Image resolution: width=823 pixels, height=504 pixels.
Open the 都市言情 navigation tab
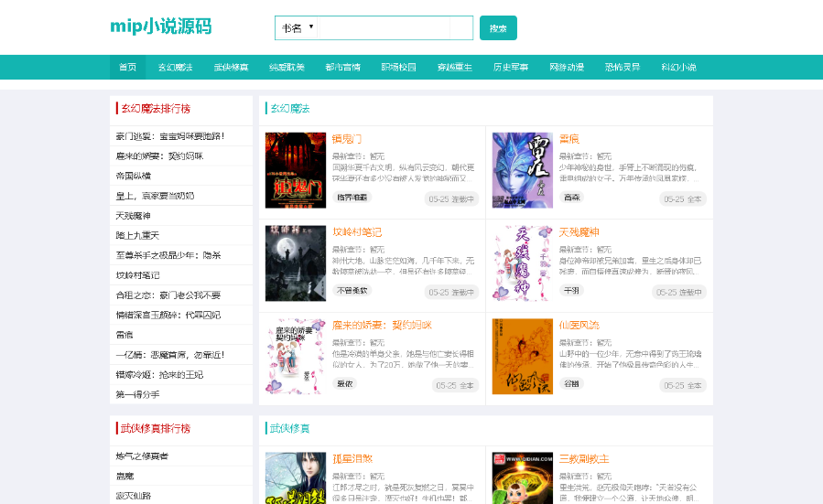click(342, 67)
